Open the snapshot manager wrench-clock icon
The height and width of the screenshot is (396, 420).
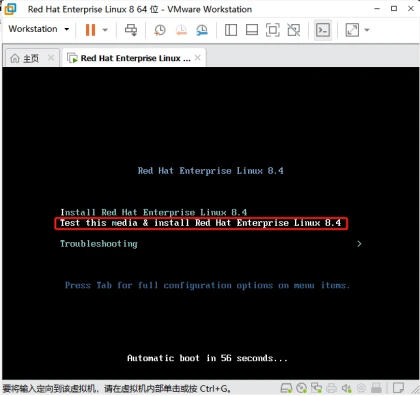202,30
